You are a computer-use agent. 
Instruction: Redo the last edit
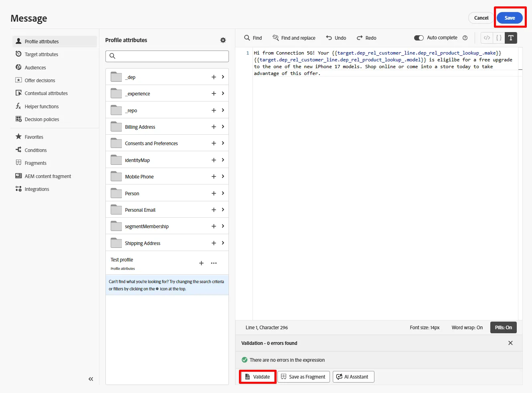coord(366,38)
